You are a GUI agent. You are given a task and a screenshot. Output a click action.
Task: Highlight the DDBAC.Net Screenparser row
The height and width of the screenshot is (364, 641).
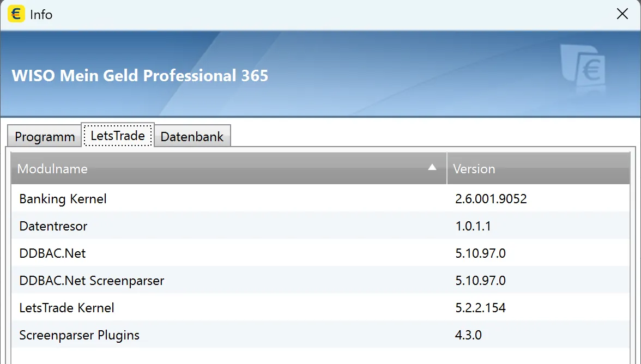click(92, 281)
